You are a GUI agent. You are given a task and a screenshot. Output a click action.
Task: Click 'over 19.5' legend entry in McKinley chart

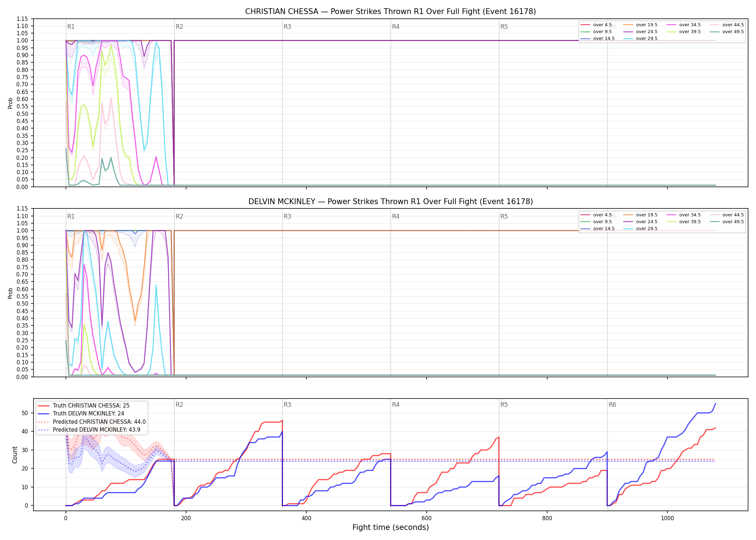(x=640, y=215)
